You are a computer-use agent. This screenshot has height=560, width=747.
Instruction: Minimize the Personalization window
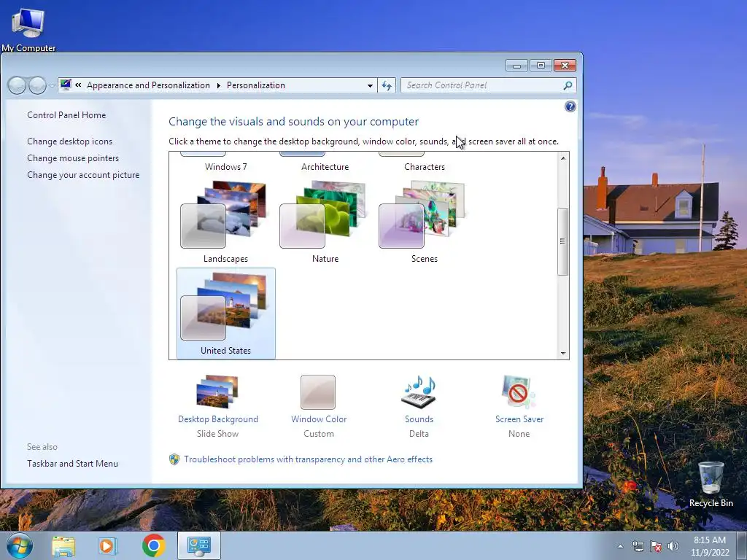(516, 65)
